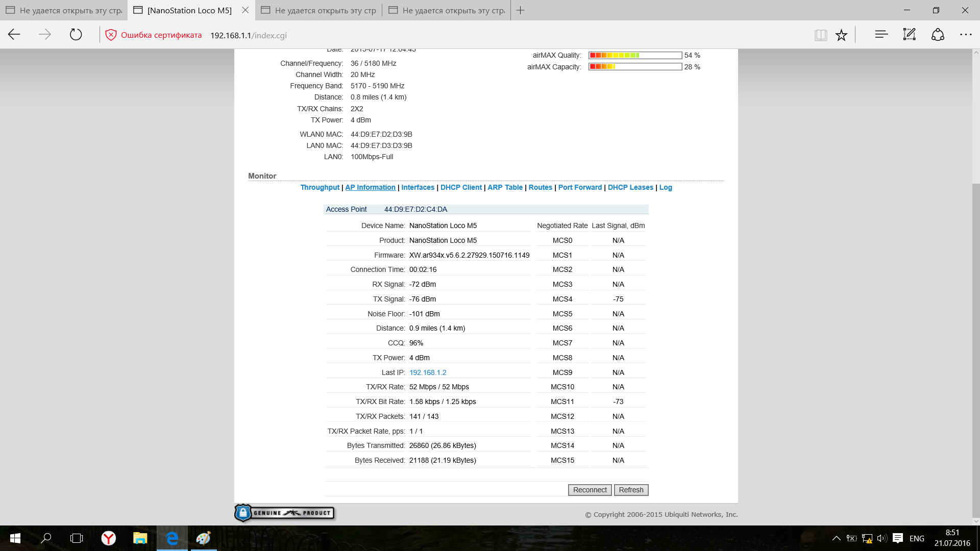Open the Throughput monitor link
The height and width of the screenshot is (551, 980).
point(320,187)
